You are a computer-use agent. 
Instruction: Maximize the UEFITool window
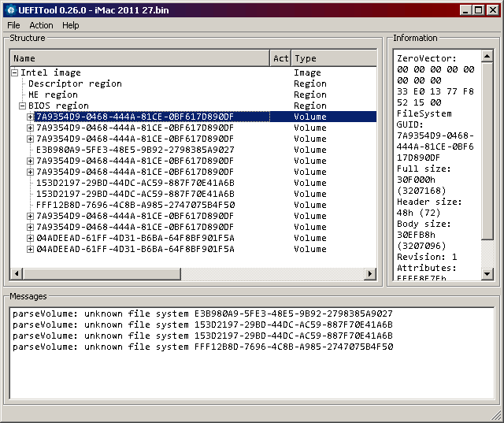(478, 10)
